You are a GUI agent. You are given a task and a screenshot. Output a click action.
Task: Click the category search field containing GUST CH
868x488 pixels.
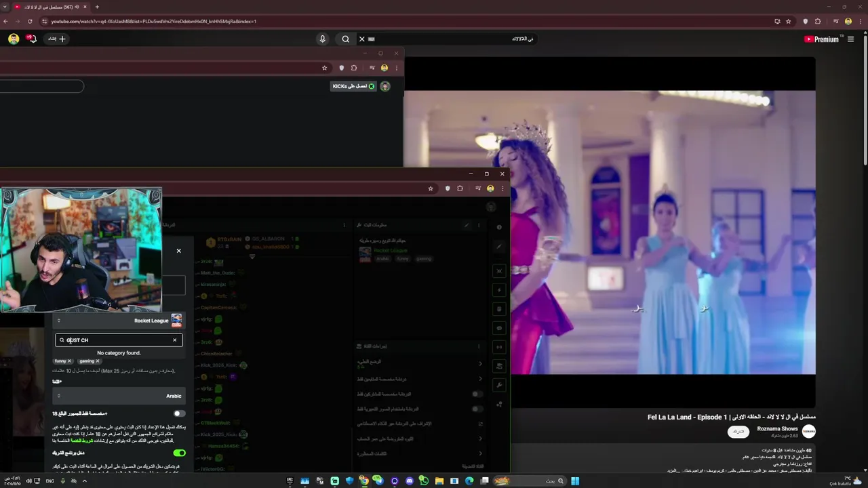[x=119, y=340]
